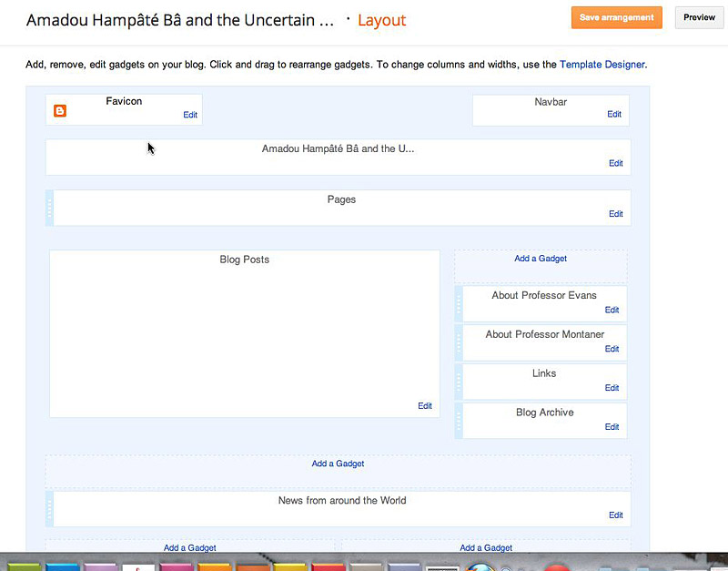Click the orange Blogger favicon icon
This screenshot has width=728, height=571.
coord(60,111)
